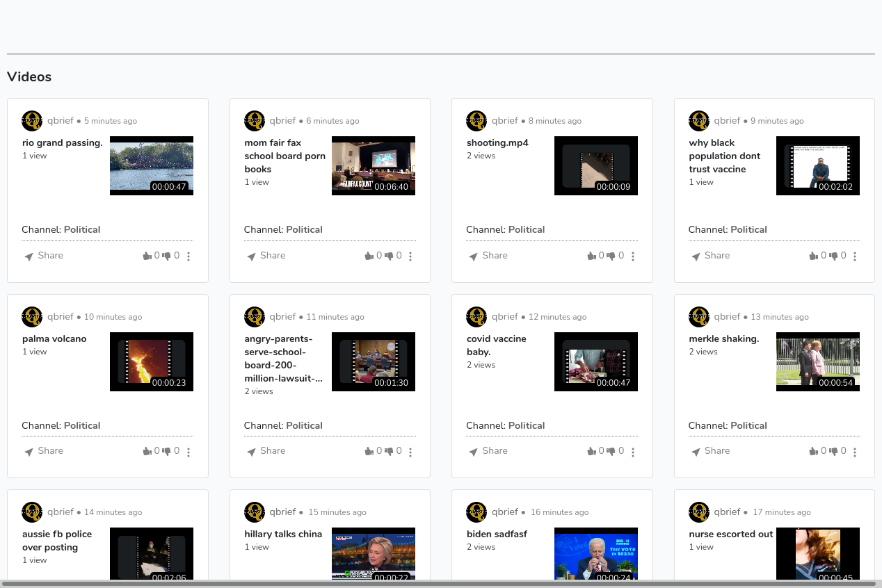This screenshot has width=882, height=588.
Task: Open Political channel on 'palma volcano' card
Action: tap(82, 425)
